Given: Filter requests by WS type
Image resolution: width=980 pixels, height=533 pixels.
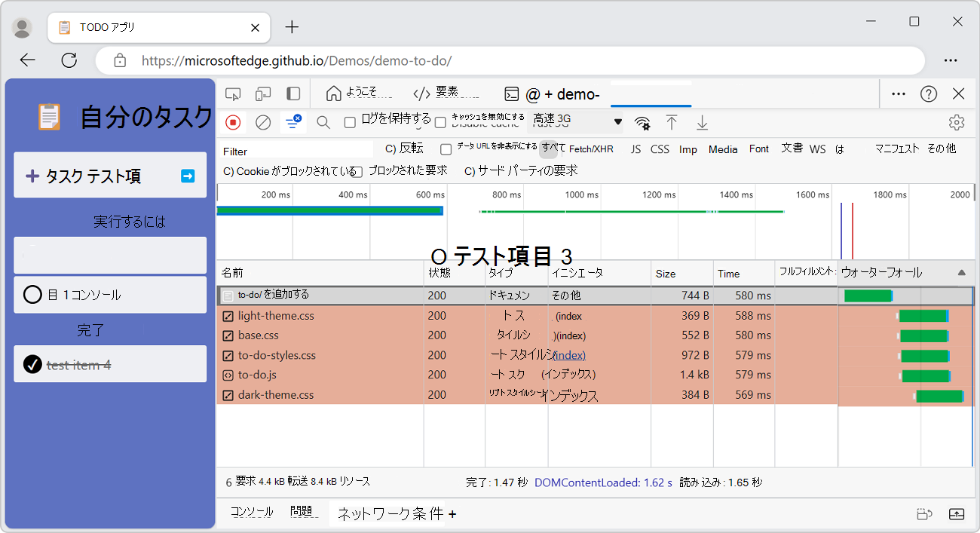Looking at the screenshot, I should [818, 149].
